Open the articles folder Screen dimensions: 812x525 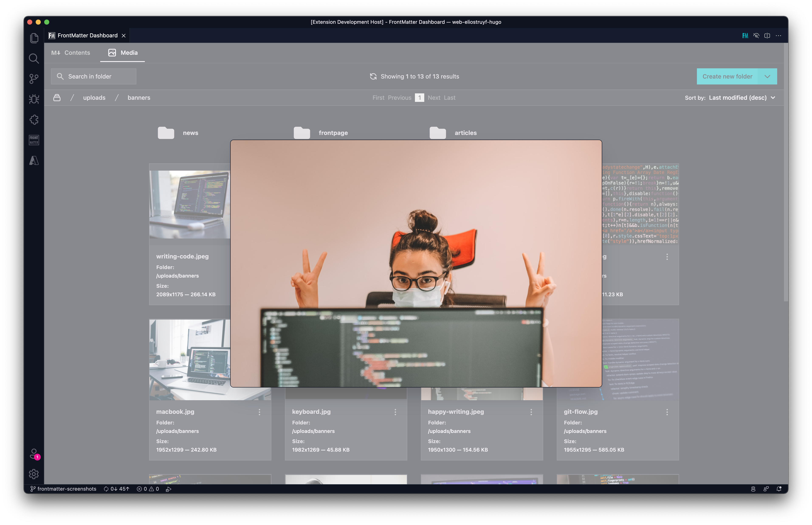(x=453, y=133)
